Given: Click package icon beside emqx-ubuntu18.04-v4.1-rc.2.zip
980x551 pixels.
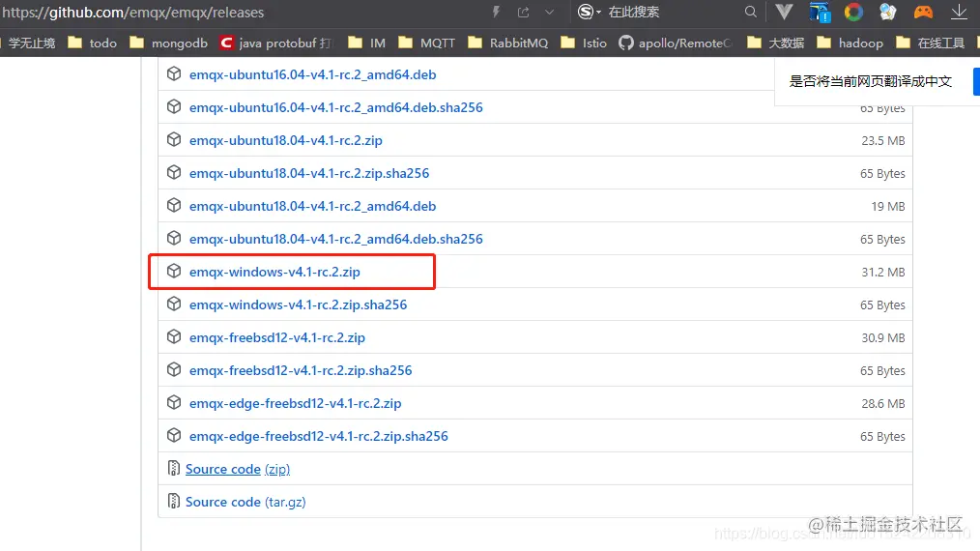Looking at the screenshot, I should pos(174,139).
